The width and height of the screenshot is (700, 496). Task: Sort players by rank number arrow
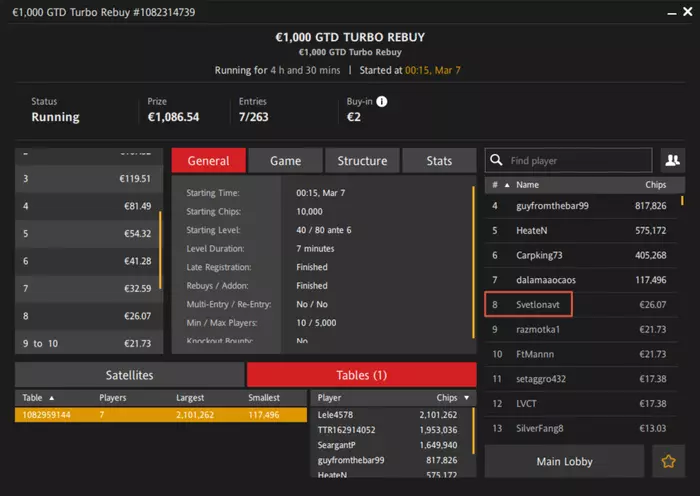(x=507, y=185)
